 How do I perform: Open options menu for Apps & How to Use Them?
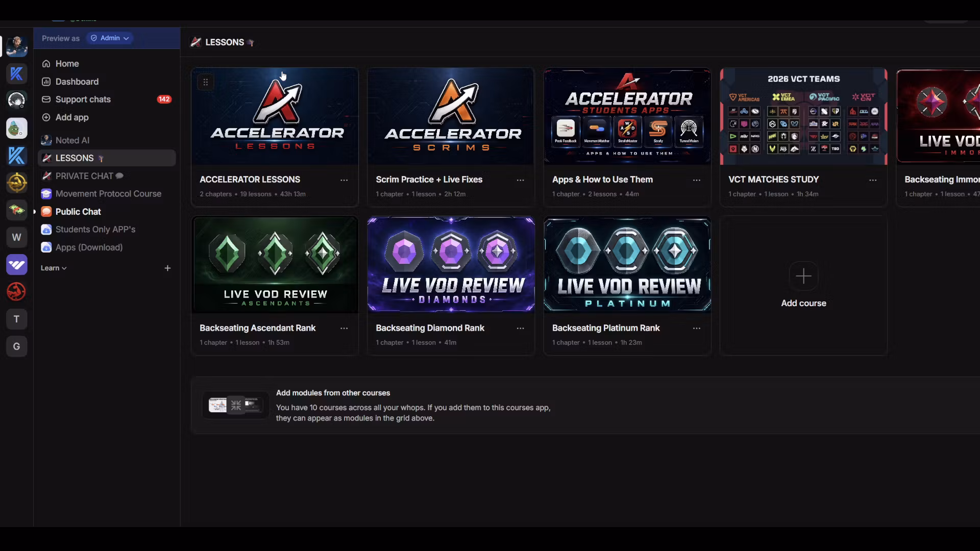[x=697, y=180]
